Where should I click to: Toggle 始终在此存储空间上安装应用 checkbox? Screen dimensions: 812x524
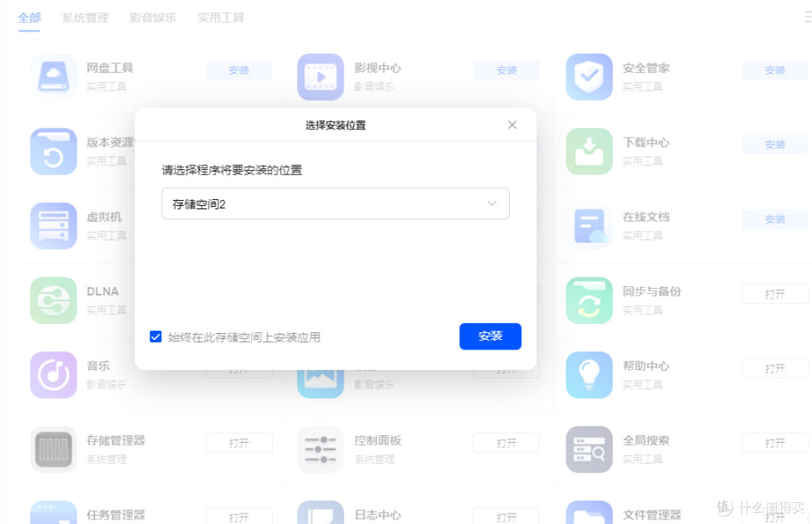156,337
